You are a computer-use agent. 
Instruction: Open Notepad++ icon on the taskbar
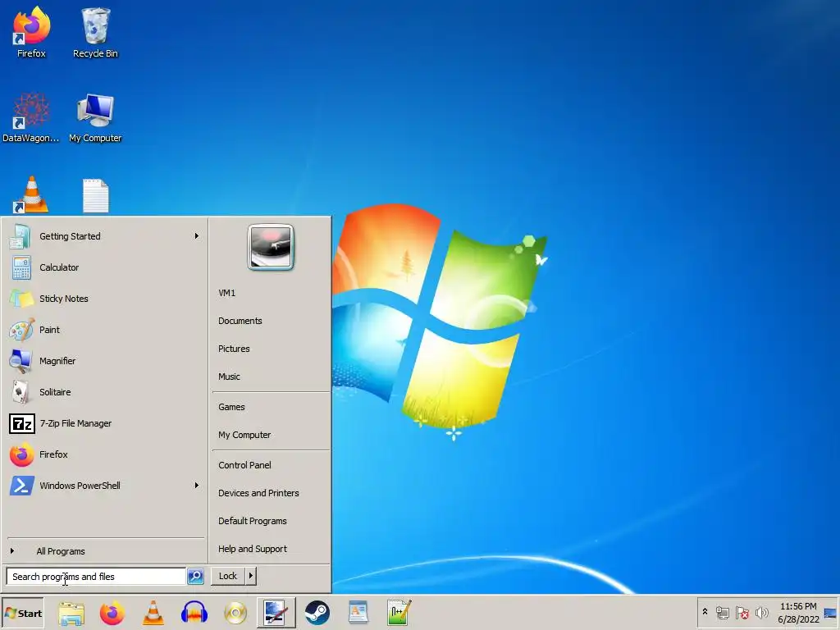pos(399,614)
